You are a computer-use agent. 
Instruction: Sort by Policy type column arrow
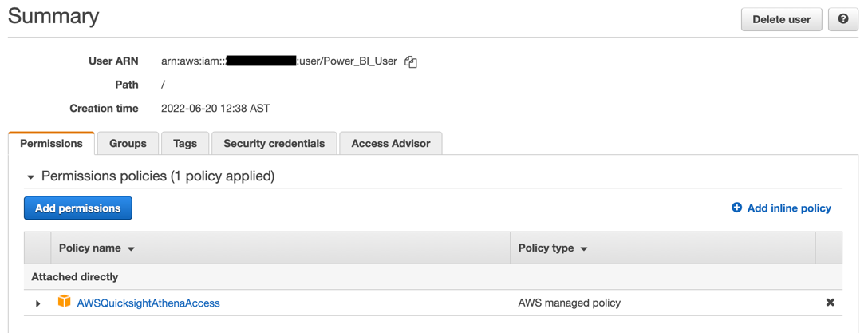[x=584, y=249]
